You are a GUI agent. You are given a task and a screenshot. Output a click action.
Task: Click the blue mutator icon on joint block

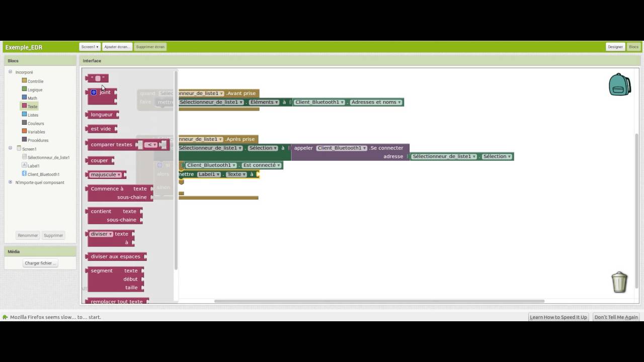tap(94, 93)
